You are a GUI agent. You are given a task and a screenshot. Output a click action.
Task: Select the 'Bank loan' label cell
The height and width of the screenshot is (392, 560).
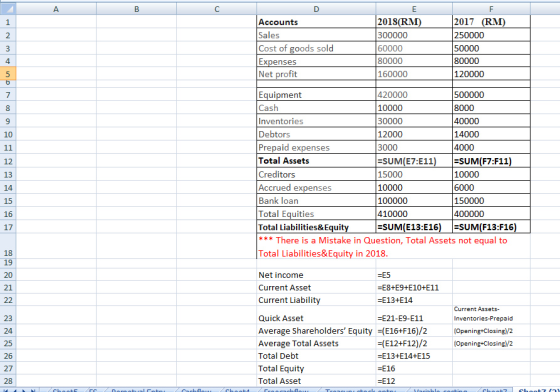(x=316, y=201)
